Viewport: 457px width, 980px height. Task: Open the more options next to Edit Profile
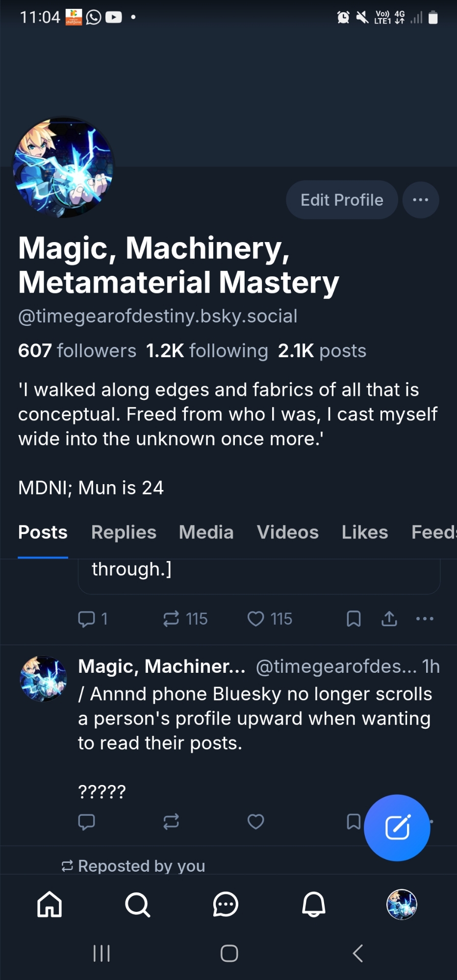pyautogui.click(x=421, y=200)
